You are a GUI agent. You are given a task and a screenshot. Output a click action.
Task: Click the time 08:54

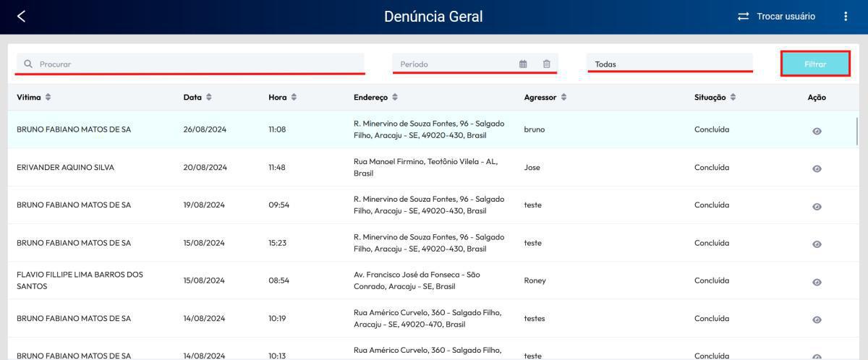(x=278, y=280)
